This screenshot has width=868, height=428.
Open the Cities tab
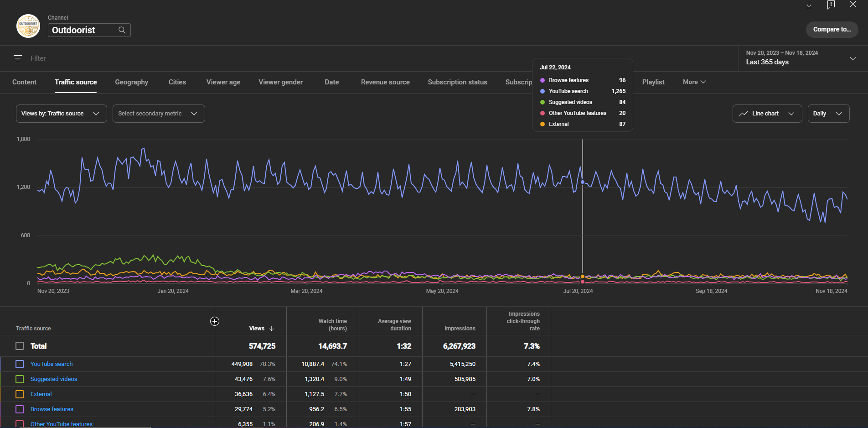(x=177, y=82)
